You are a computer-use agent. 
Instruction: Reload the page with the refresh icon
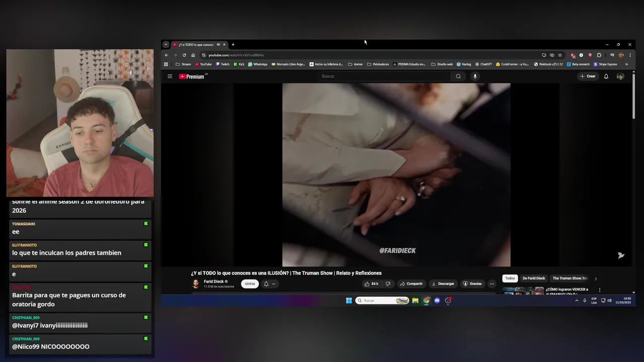184,55
